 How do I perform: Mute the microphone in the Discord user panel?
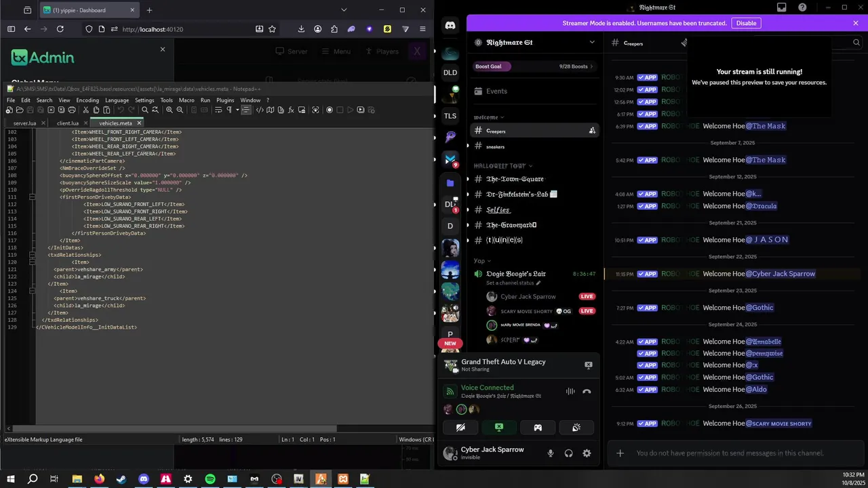(551, 453)
